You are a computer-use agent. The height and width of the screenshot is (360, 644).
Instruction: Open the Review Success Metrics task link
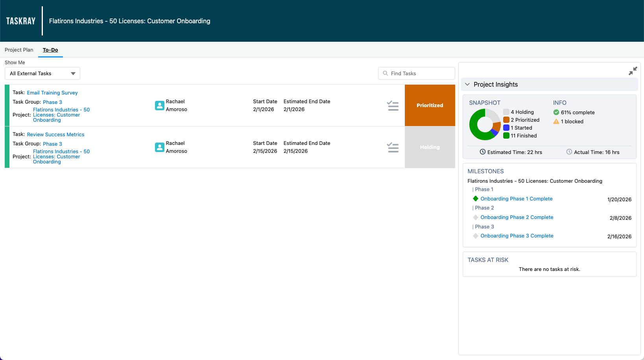click(x=55, y=135)
